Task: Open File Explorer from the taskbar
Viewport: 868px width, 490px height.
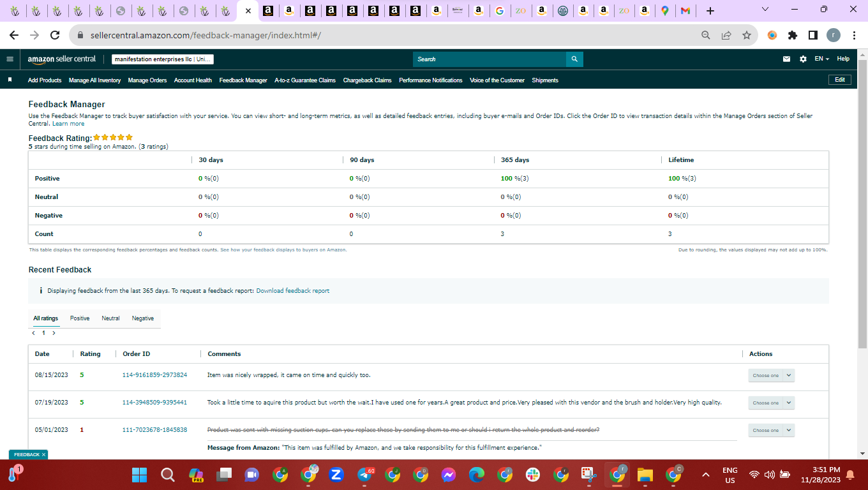Action: point(645,475)
